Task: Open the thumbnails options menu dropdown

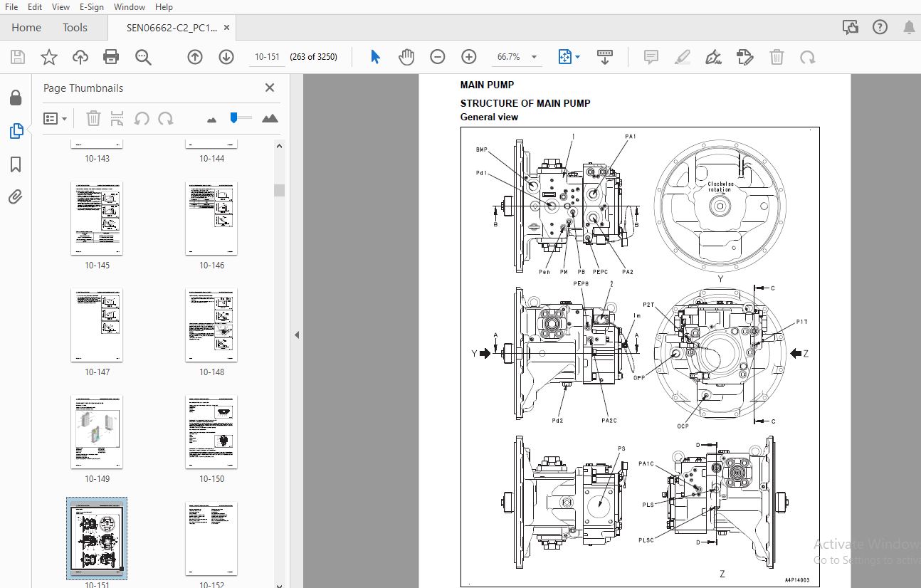Action: [55, 118]
